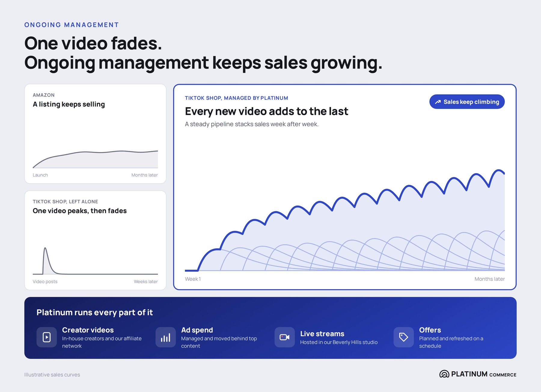Click the Live streams camera icon
This screenshot has height=392, width=541.
[285, 337]
